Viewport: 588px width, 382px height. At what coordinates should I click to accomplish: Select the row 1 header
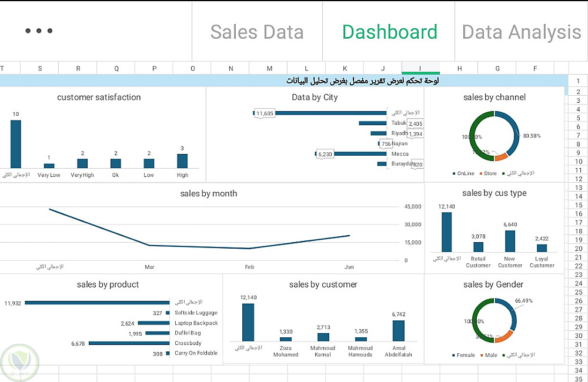pyautogui.click(x=578, y=81)
